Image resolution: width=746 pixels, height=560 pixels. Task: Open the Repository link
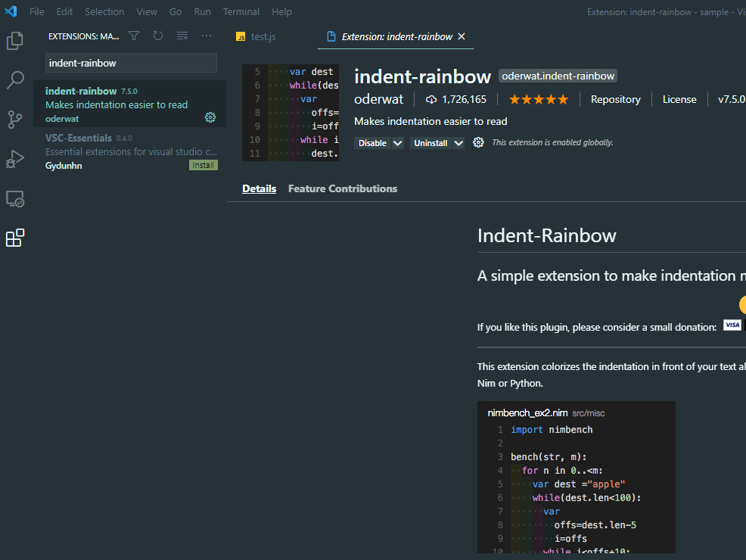[x=615, y=99]
